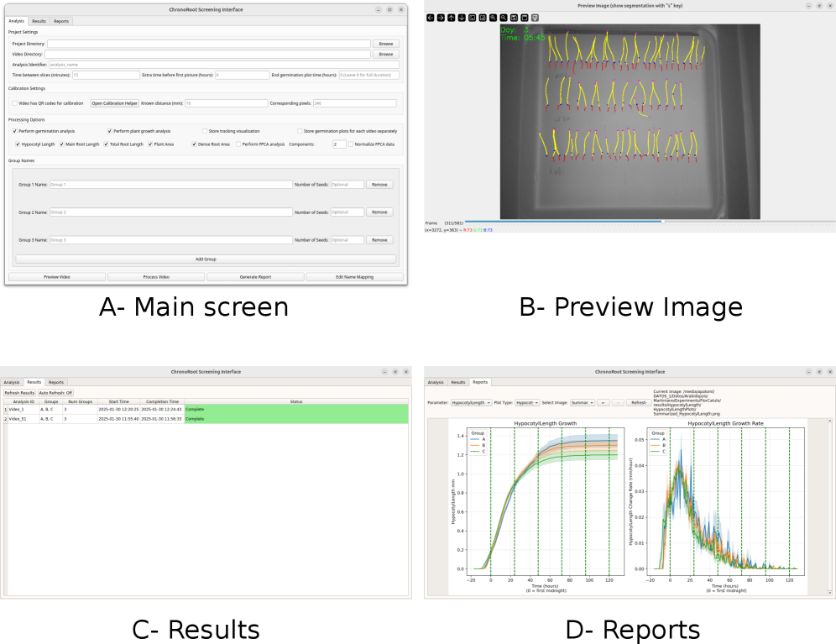This screenshot has height=644, width=836.
Task: Click the Frame slider in Preview Image window
Action: (650, 222)
